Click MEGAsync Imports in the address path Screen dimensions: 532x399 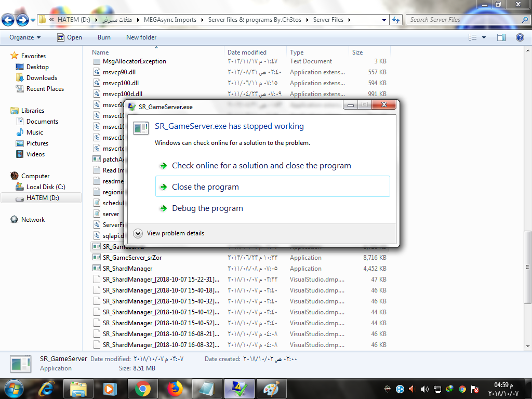(170, 20)
